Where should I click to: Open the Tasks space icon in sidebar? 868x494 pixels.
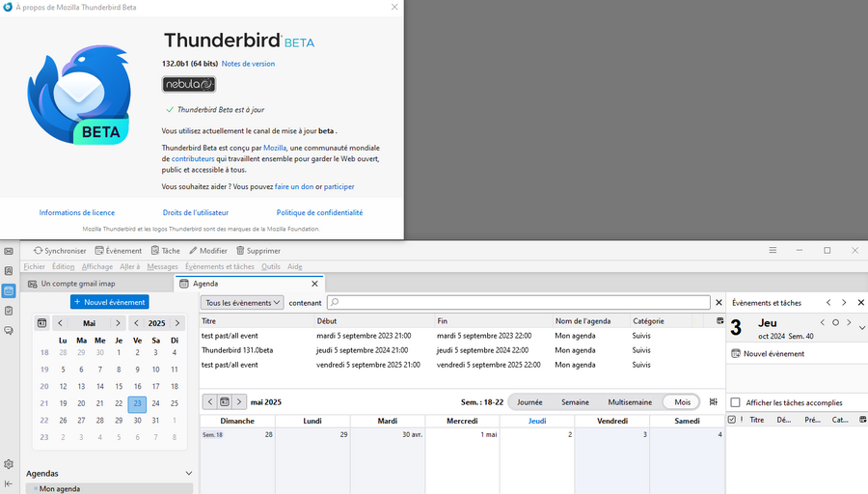click(x=9, y=311)
